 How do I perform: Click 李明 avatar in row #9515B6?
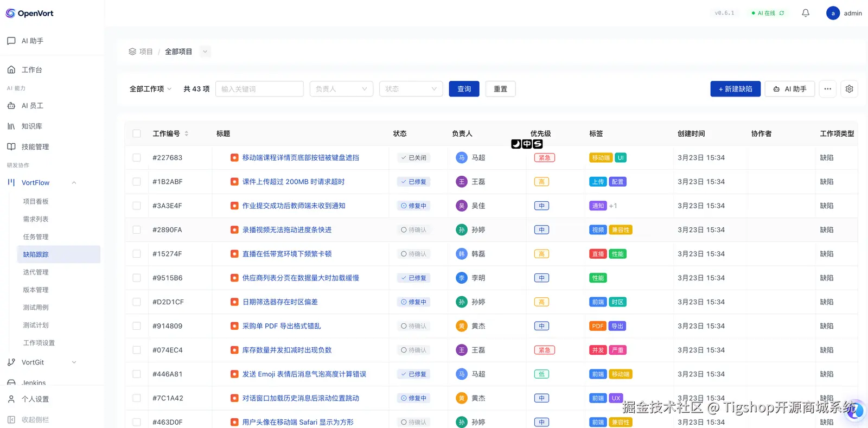[x=462, y=278]
